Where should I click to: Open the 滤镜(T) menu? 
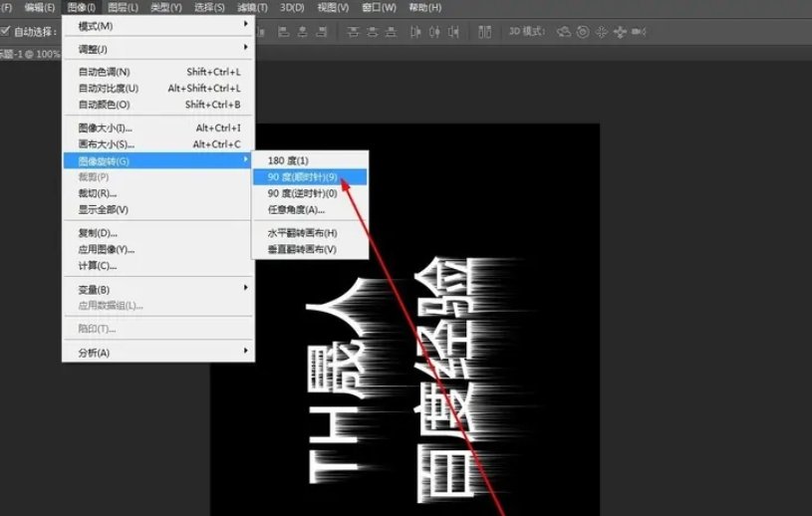tap(252, 8)
